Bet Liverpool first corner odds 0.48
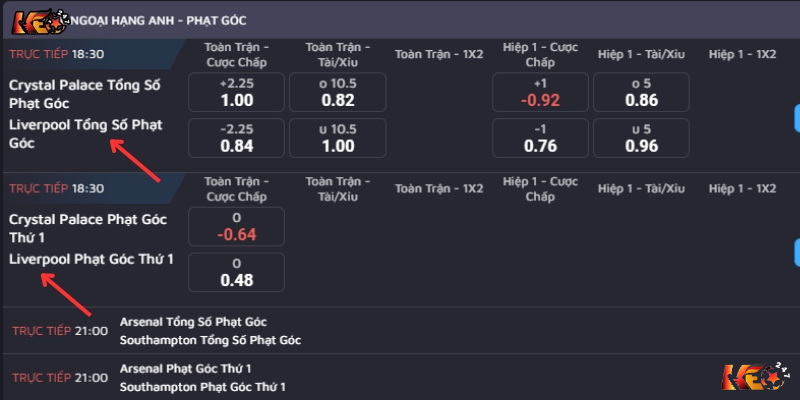 pyautogui.click(x=236, y=272)
